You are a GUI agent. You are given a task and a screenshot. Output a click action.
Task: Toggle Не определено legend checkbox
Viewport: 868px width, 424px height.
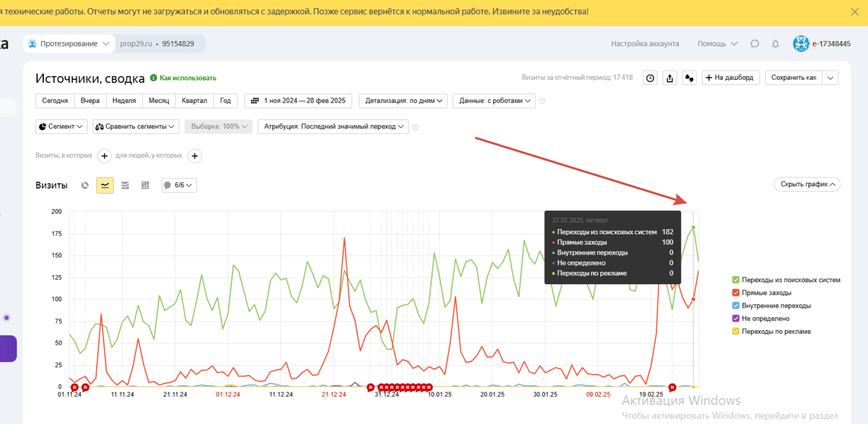click(x=736, y=318)
